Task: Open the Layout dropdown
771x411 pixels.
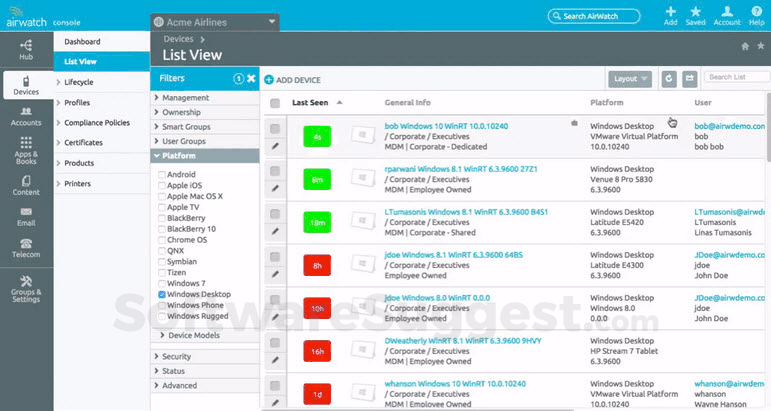Action: pos(630,78)
